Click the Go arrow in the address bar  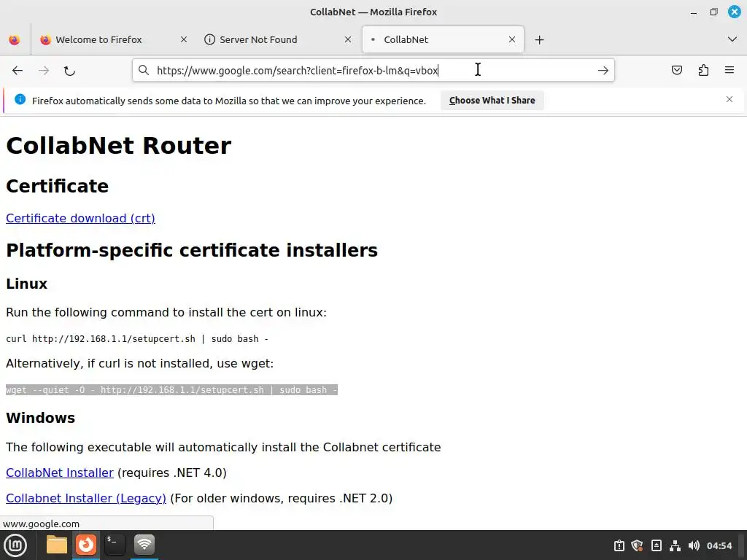pyautogui.click(x=603, y=71)
